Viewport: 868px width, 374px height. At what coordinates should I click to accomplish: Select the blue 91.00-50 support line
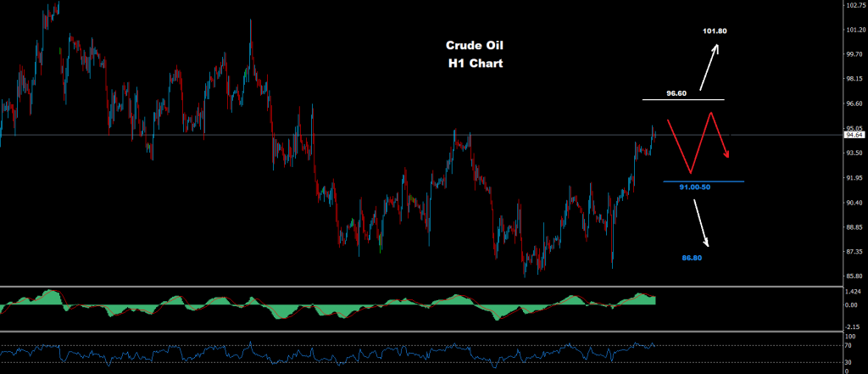point(703,181)
